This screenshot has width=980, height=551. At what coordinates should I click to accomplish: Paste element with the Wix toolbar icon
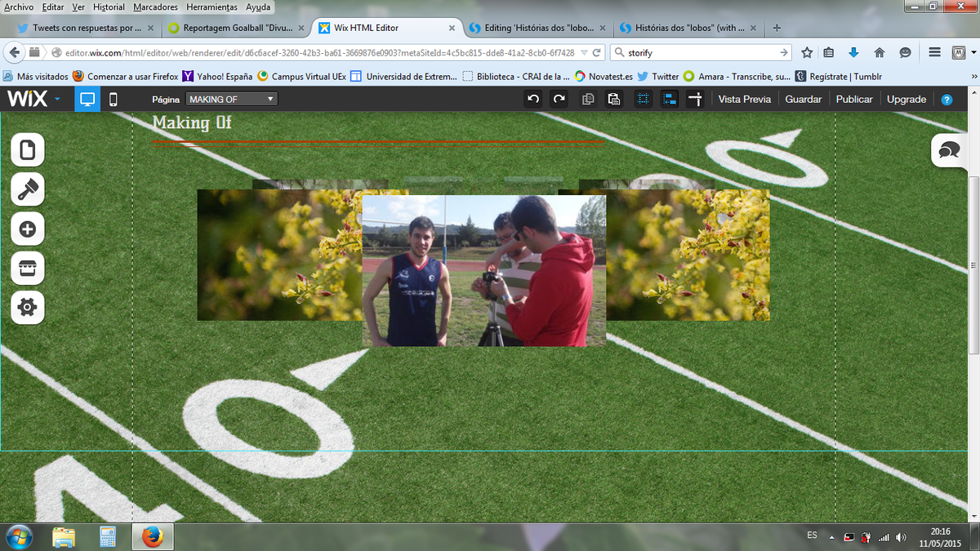pyautogui.click(x=614, y=100)
